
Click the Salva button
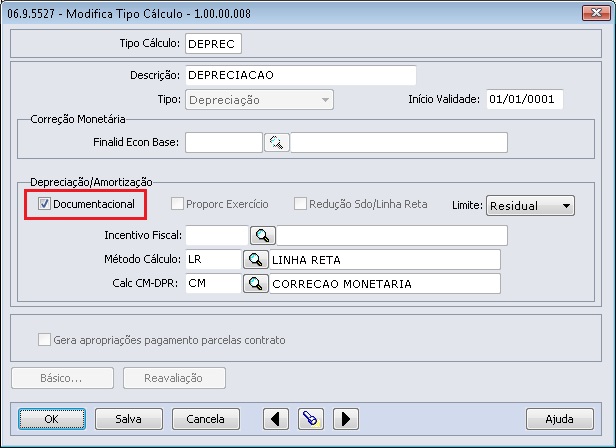click(129, 419)
